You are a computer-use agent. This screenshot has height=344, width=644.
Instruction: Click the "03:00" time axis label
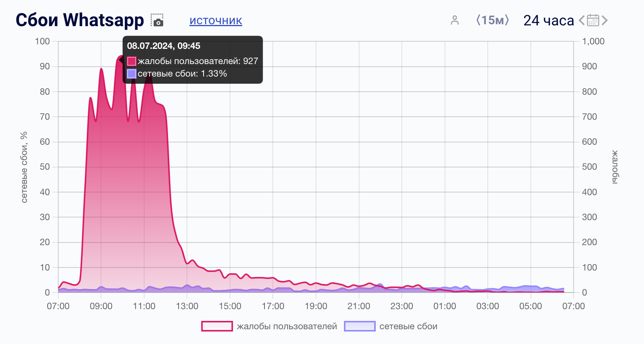click(x=488, y=306)
